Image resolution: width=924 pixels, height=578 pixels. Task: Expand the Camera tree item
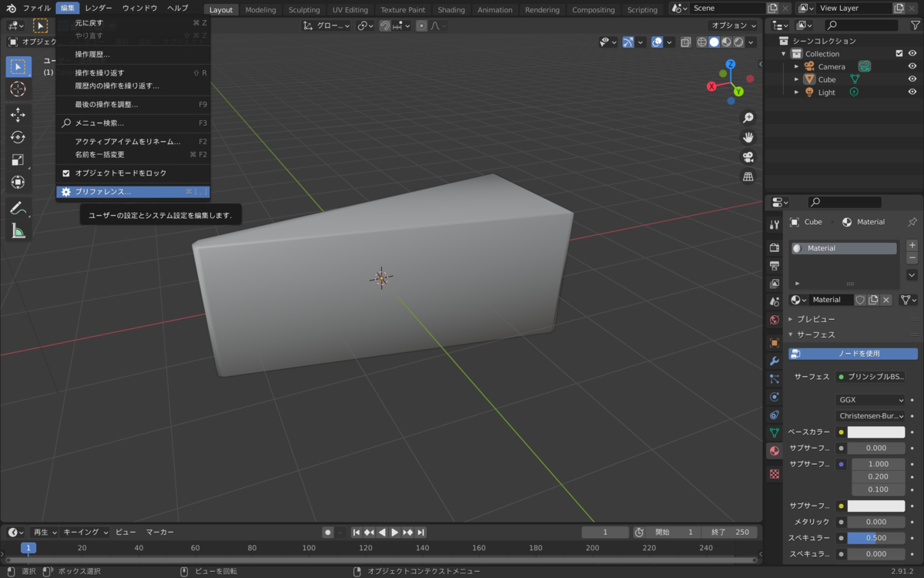click(x=797, y=67)
